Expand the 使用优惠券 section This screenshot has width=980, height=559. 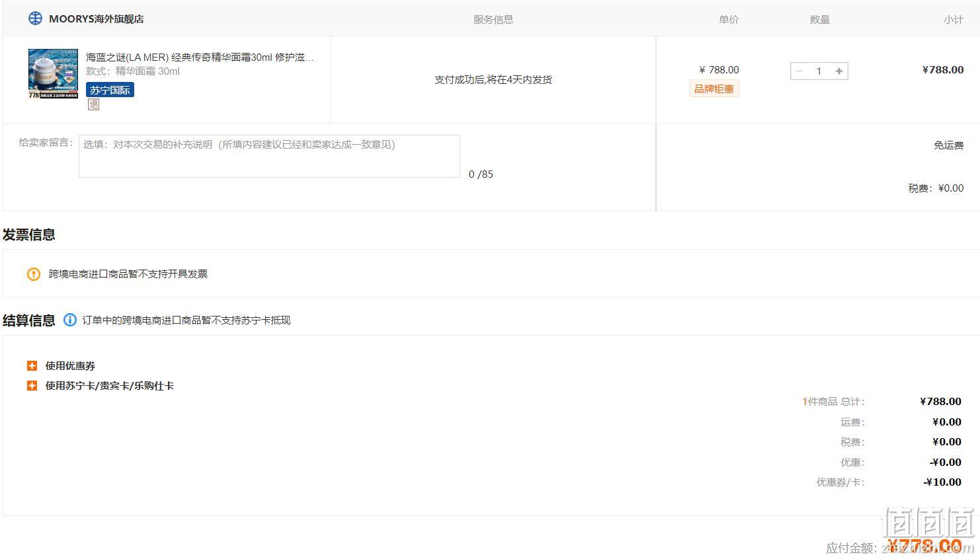pyautogui.click(x=32, y=365)
